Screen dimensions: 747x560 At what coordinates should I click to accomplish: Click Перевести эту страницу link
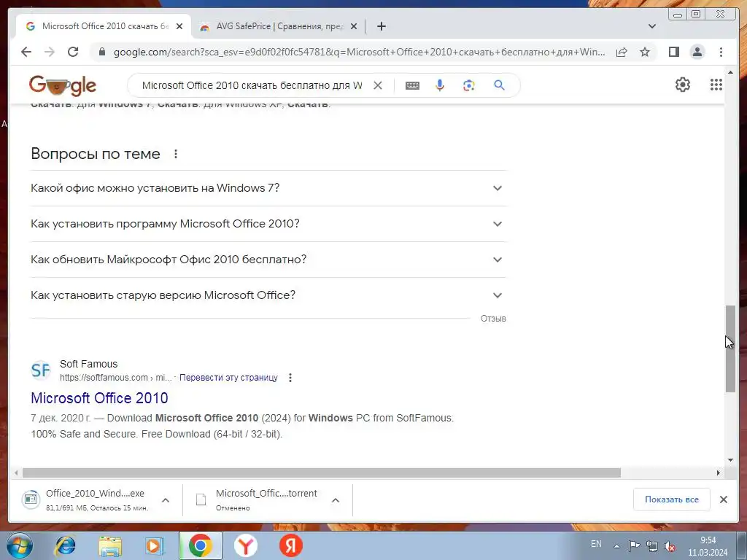228,378
